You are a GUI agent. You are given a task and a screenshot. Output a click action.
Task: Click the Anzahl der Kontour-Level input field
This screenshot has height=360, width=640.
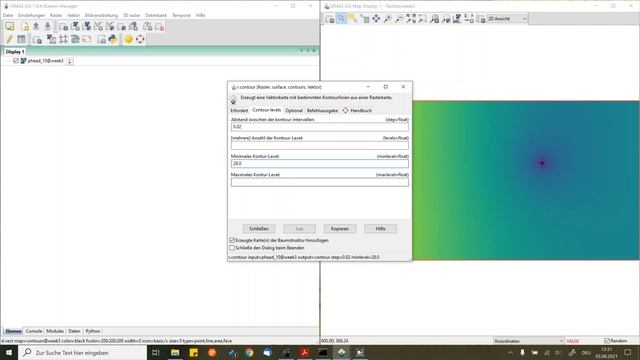click(x=320, y=145)
